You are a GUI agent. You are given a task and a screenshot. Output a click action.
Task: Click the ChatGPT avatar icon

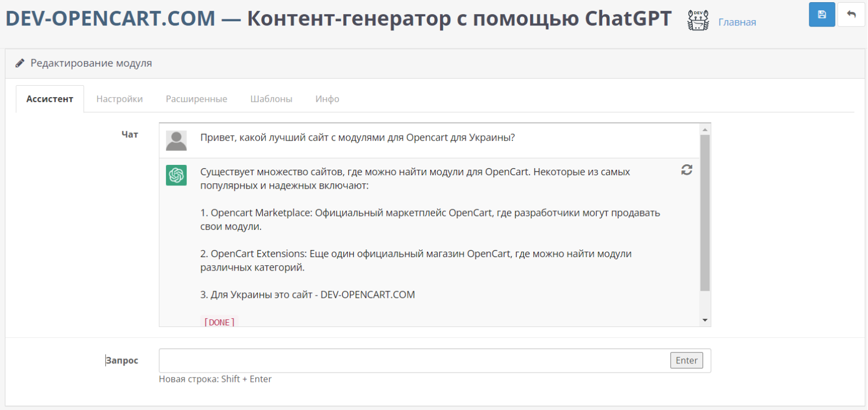click(176, 175)
